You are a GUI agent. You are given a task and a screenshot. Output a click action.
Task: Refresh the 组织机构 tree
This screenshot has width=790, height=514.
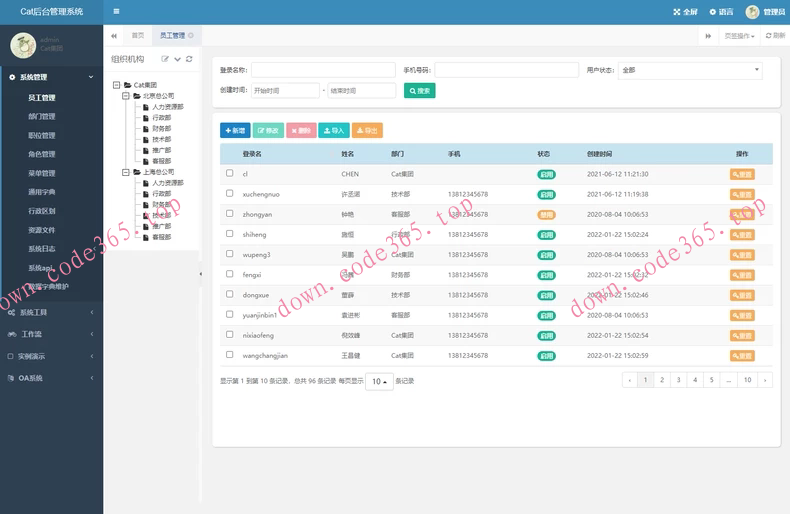189,59
